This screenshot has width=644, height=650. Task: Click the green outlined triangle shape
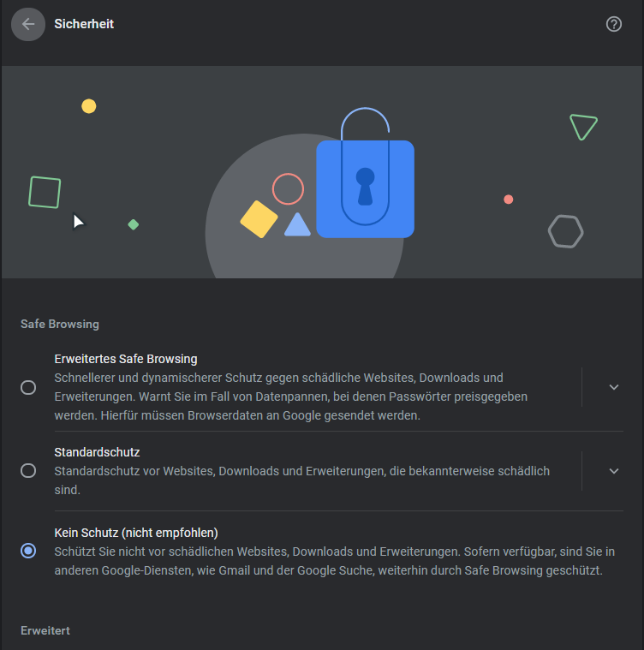click(x=583, y=127)
